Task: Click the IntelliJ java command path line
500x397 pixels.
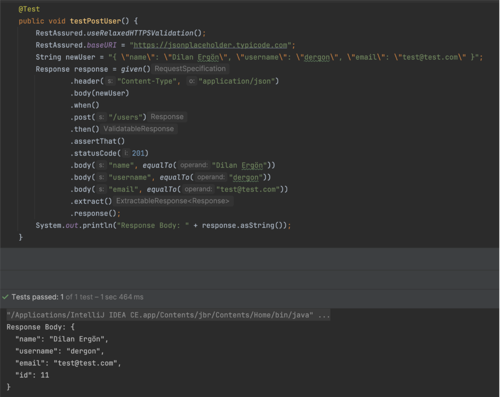Action: coord(168,315)
